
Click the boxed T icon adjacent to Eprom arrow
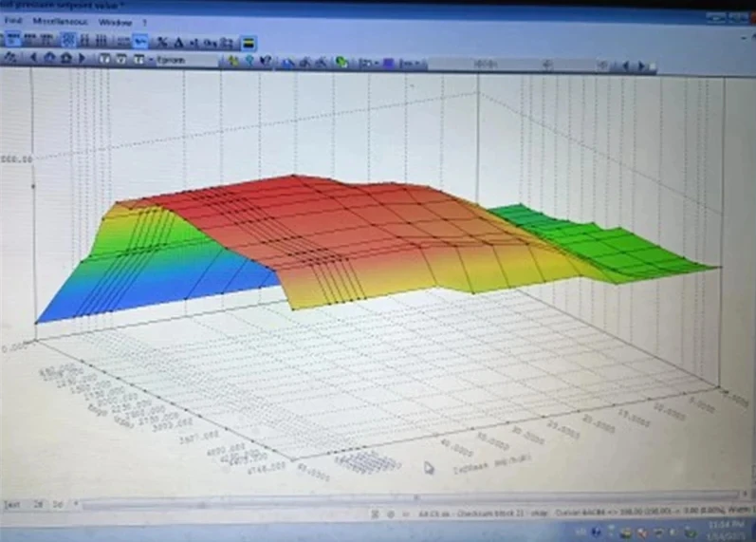click(138, 60)
